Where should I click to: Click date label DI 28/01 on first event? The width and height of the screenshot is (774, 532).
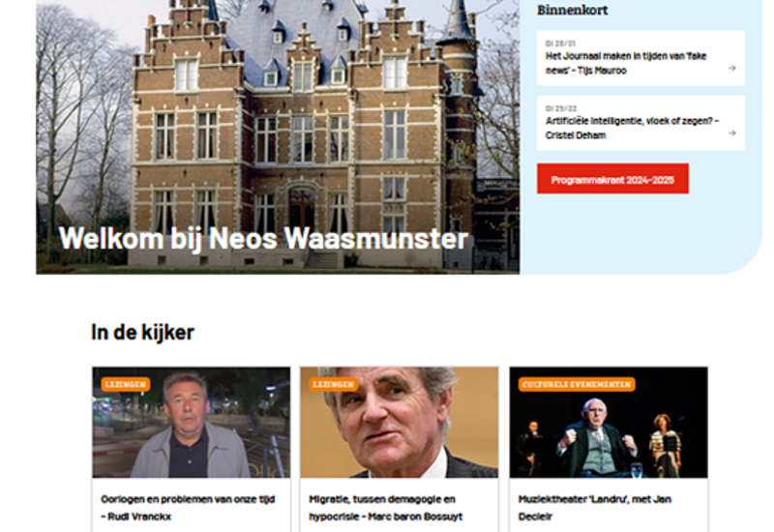pos(560,44)
